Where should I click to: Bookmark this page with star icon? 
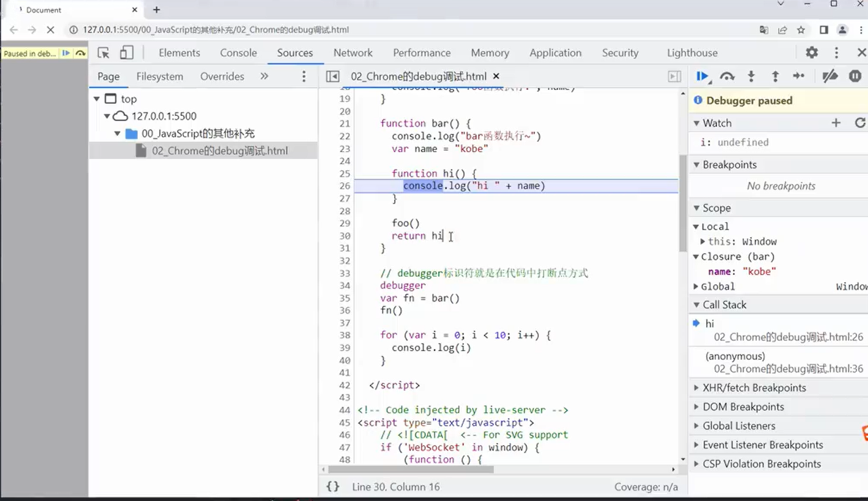801,30
